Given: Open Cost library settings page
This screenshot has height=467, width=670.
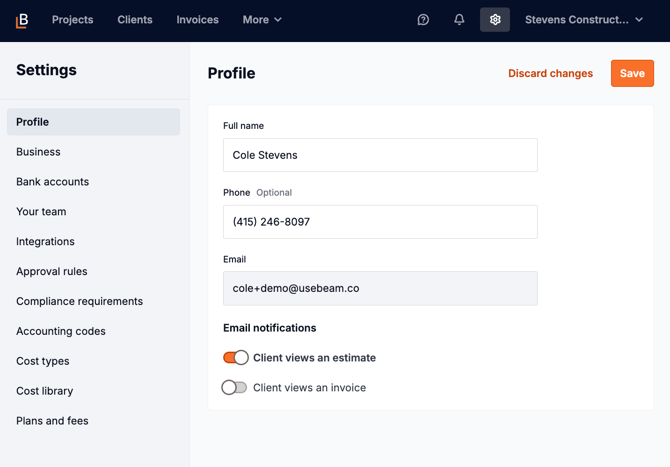Looking at the screenshot, I should coord(44,391).
